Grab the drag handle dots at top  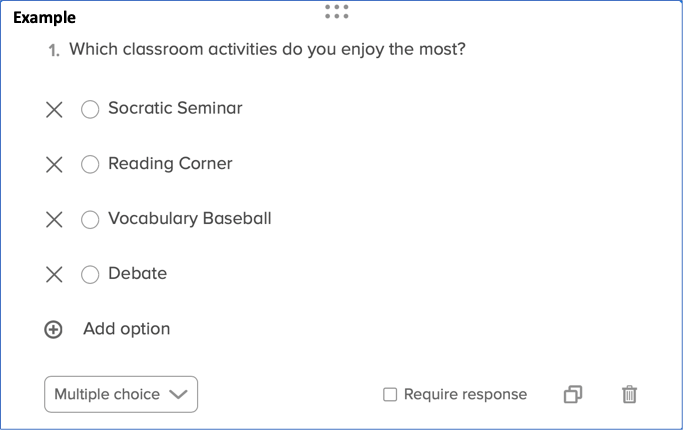click(x=337, y=12)
